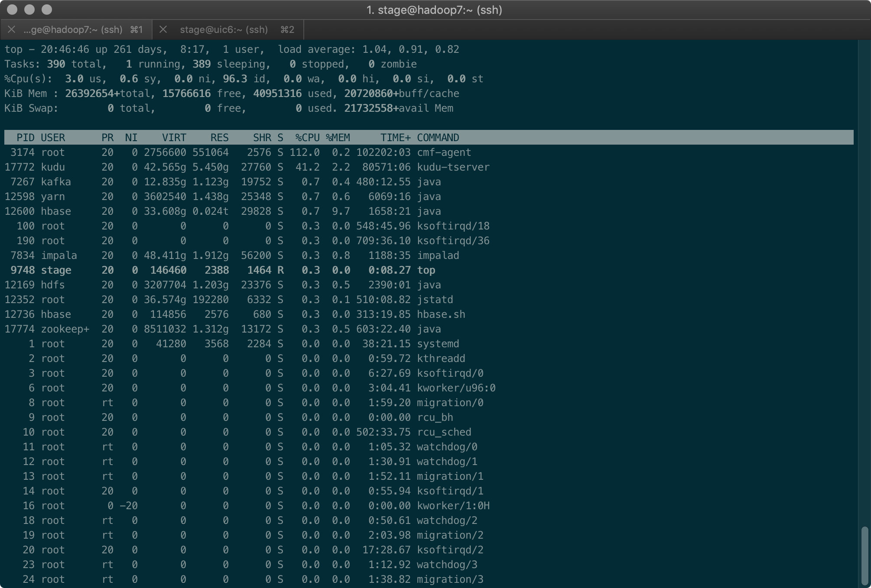
Task: Select the hadoop7 ssh tab
Action: pos(73,29)
